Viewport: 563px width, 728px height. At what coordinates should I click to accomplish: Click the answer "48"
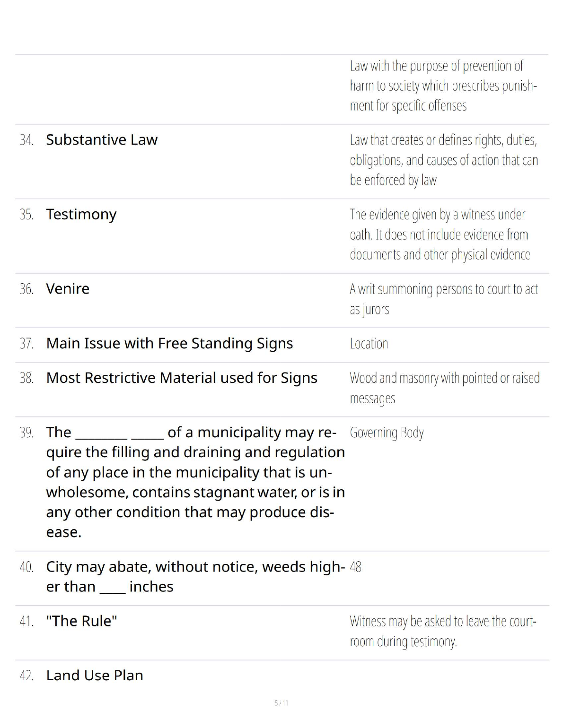pyautogui.click(x=356, y=567)
